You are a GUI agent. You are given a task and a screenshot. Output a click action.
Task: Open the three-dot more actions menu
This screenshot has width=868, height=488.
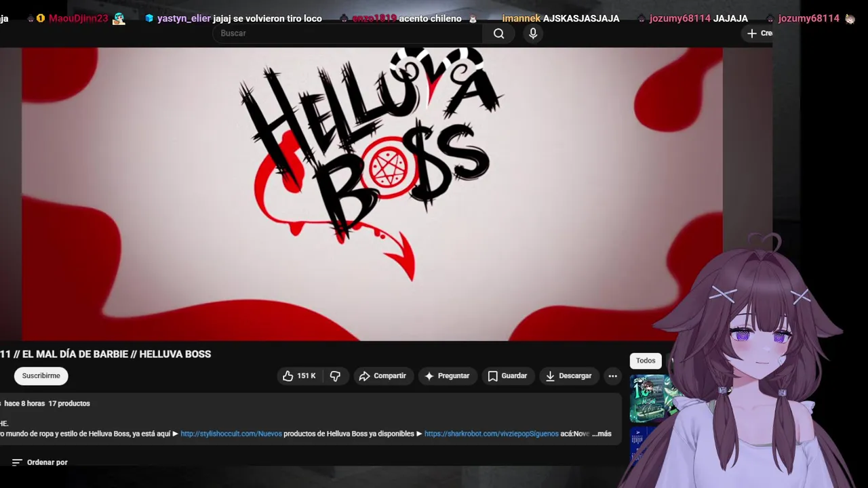(613, 376)
